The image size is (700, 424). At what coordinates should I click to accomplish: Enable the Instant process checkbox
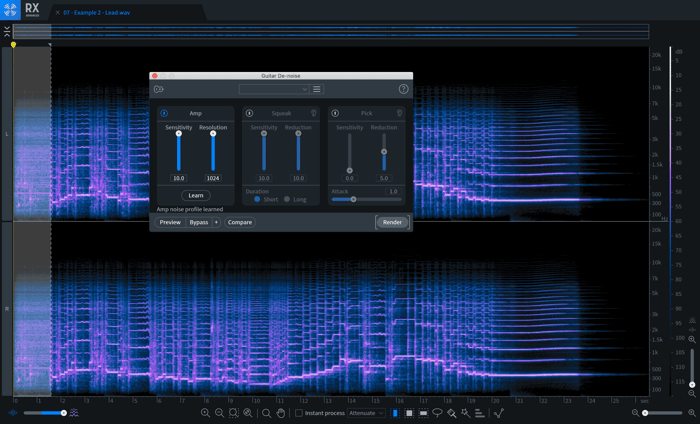coord(299,413)
